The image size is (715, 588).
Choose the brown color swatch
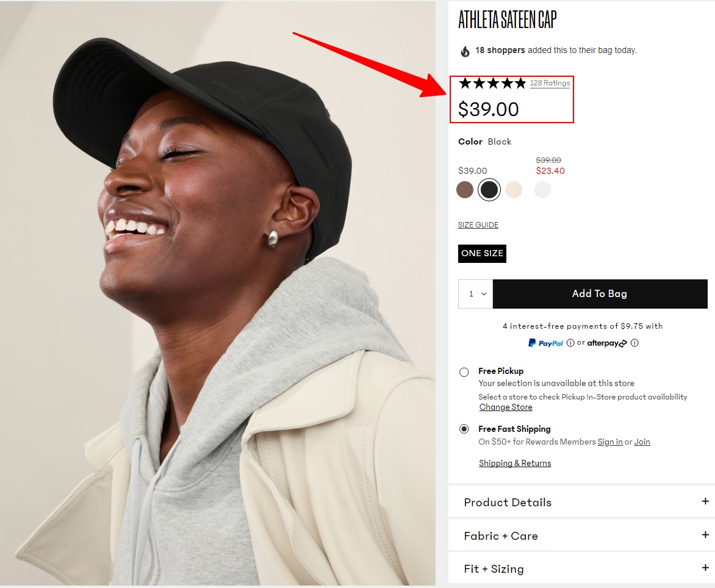pyautogui.click(x=465, y=190)
